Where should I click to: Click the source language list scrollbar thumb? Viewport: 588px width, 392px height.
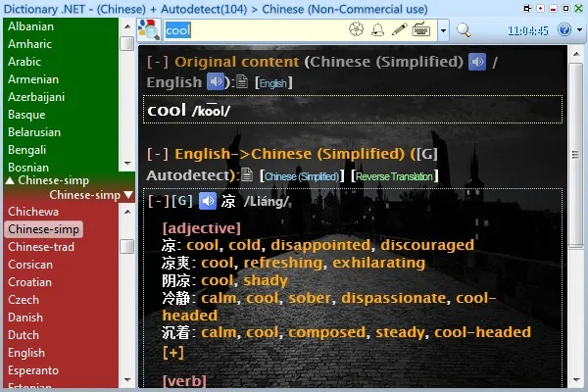click(x=127, y=44)
